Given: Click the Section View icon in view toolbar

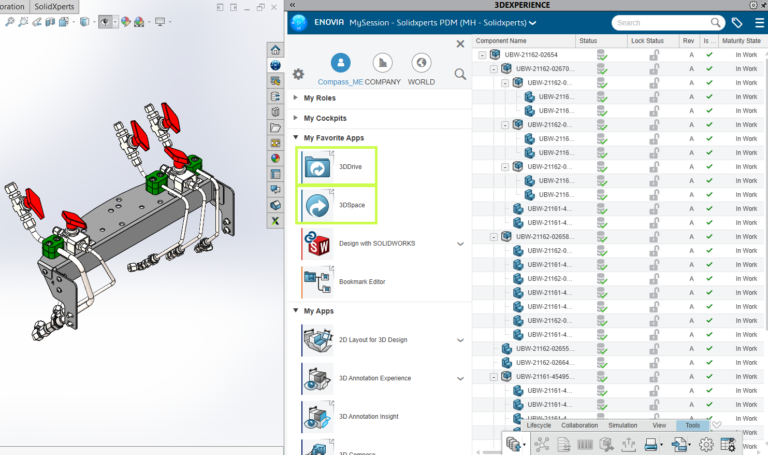Looking at the screenshot, I should (50, 22).
